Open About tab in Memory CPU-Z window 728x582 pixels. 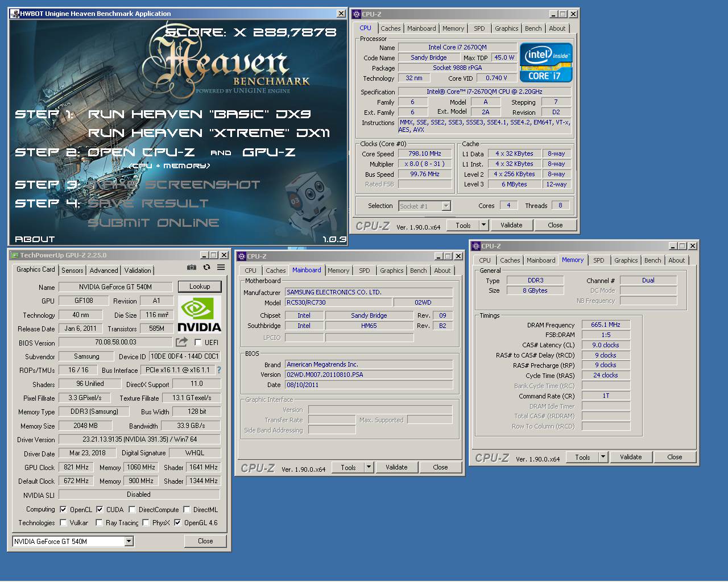(x=676, y=260)
